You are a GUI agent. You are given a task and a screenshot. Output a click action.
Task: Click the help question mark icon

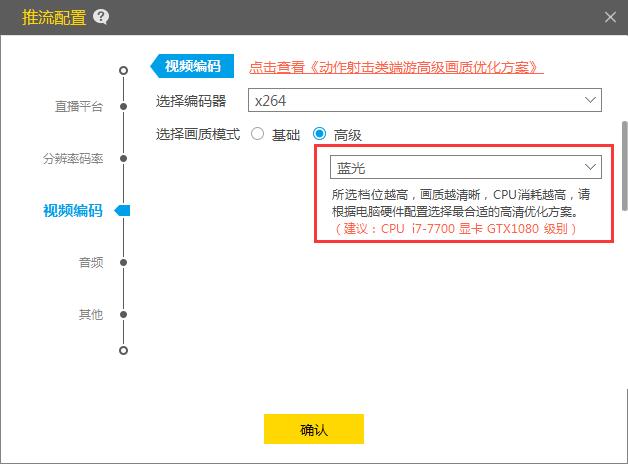coord(101,17)
